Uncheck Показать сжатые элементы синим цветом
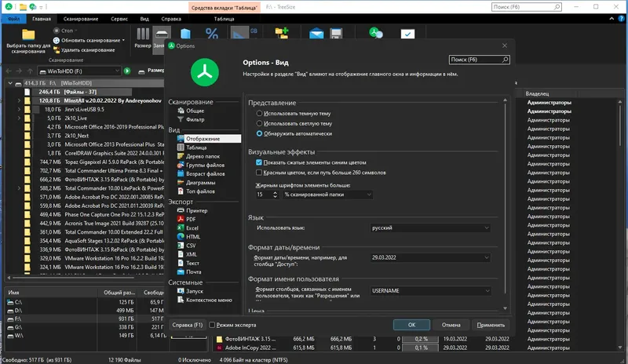This screenshot has width=628, height=364. point(259,162)
